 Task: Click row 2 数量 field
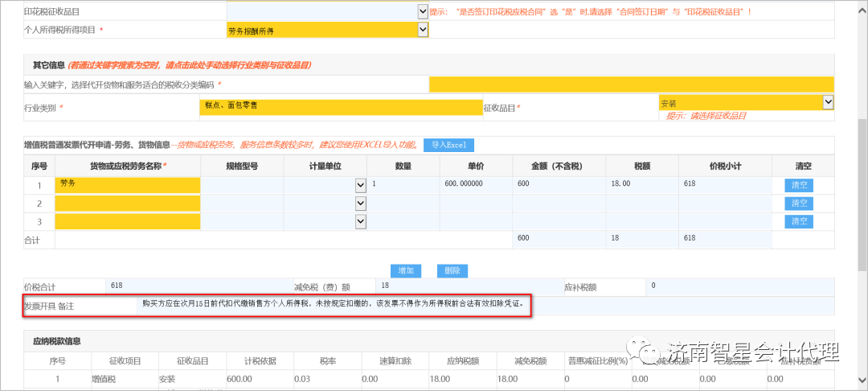(404, 204)
